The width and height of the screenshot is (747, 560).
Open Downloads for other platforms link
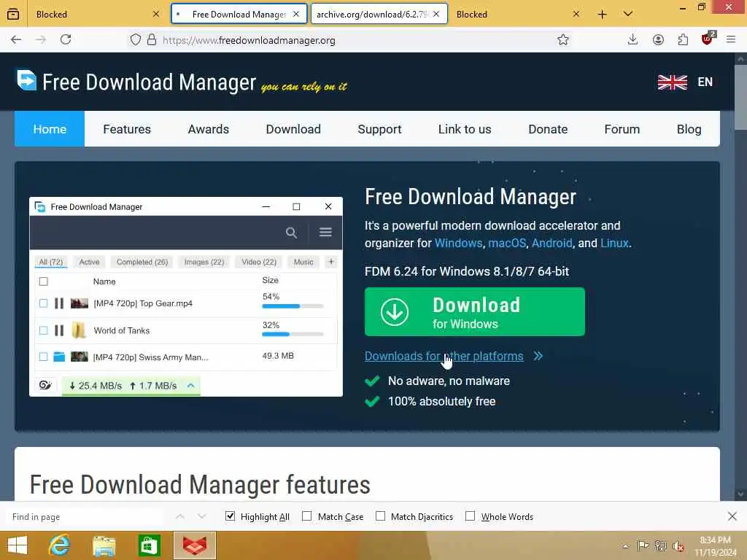pyautogui.click(x=444, y=356)
